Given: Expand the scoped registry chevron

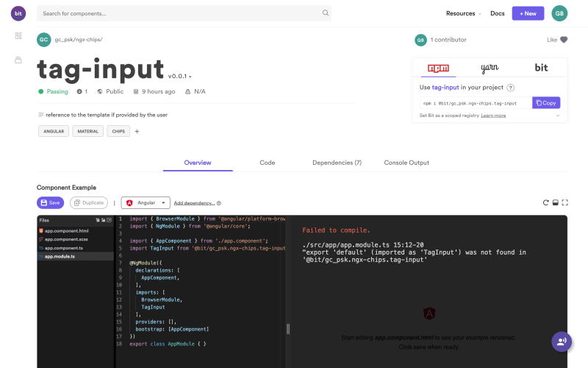Looking at the screenshot, I should tap(558, 116).
